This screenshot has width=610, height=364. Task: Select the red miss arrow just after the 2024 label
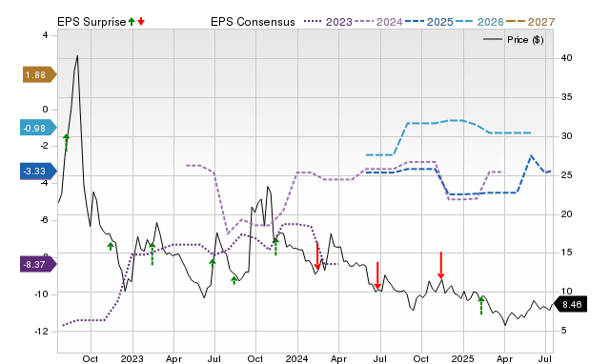(317, 256)
